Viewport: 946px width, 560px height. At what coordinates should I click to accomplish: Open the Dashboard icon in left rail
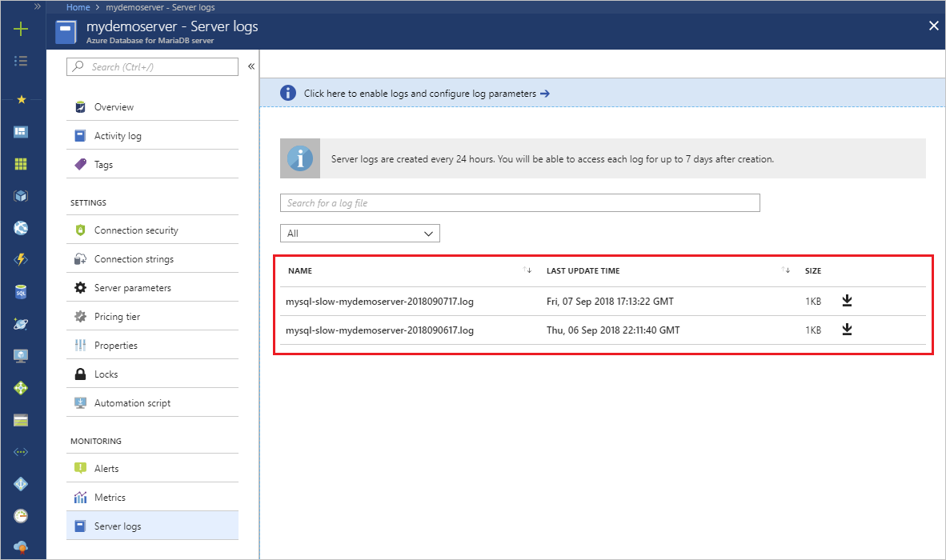tap(21, 132)
